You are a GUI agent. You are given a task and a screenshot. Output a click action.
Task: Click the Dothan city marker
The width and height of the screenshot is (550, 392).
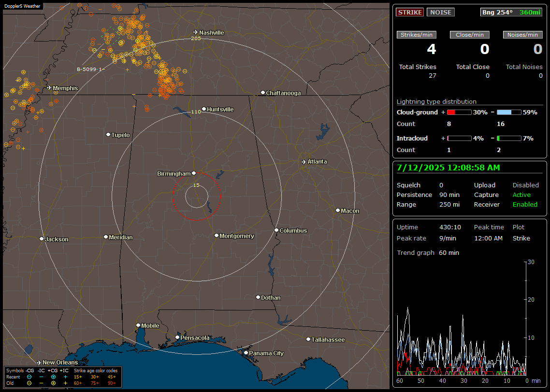(x=258, y=297)
